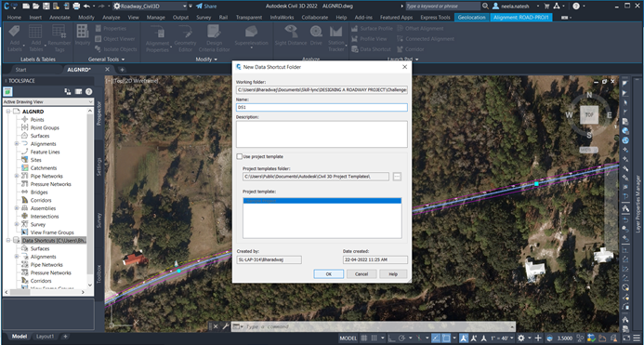Open the Settings tab in Toolspace

coord(99,167)
